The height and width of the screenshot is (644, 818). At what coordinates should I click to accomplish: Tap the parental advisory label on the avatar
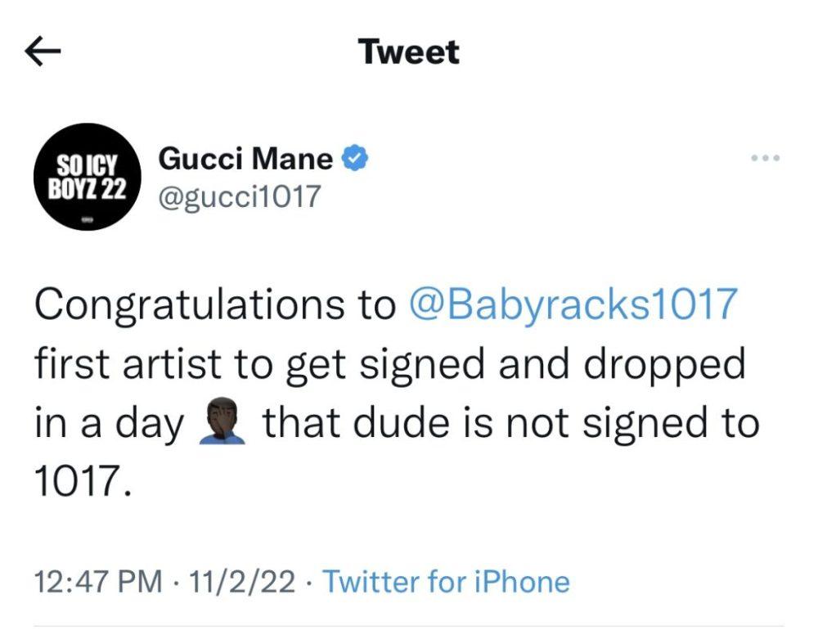[87, 219]
